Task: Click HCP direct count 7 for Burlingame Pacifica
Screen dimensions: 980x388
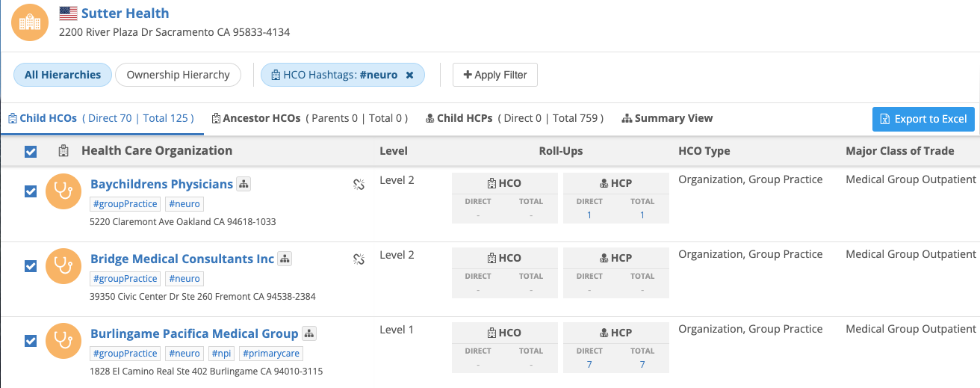Action: [x=589, y=365]
